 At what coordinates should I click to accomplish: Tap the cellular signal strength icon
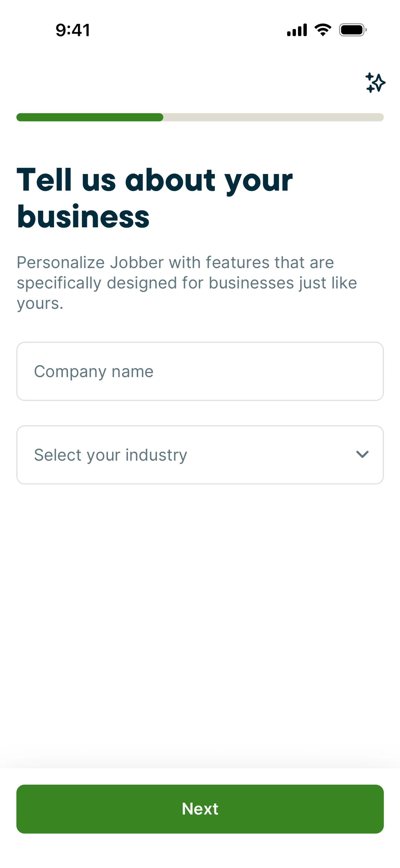tap(297, 30)
